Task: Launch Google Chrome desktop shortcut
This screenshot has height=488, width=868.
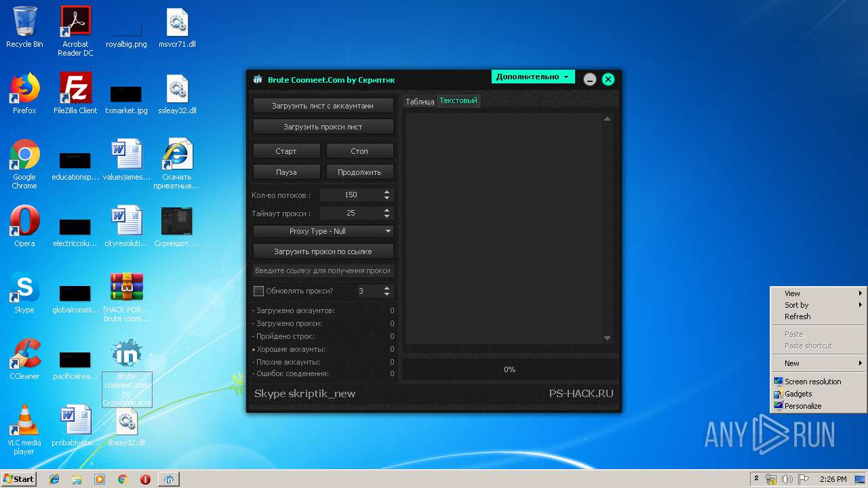Action: pos(24,164)
